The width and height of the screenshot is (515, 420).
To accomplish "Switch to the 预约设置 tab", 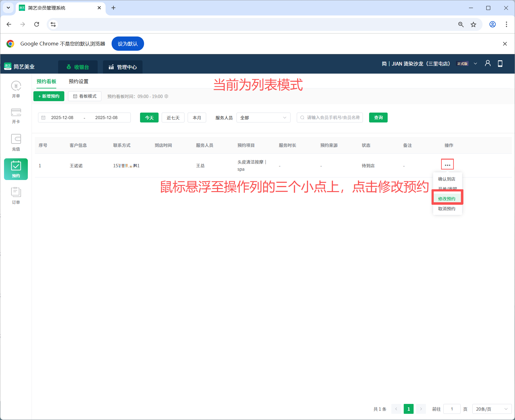I will pyautogui.click(x=78, y=81).
